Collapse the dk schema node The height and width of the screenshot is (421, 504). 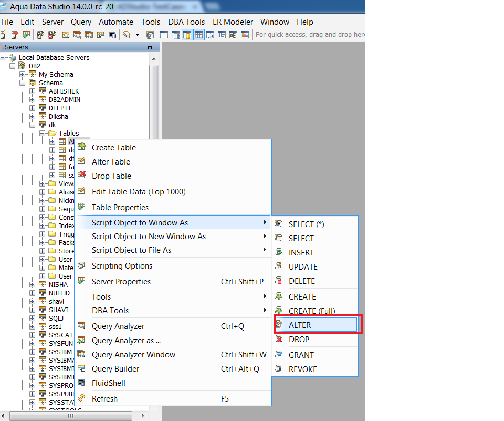pos(32,125)
